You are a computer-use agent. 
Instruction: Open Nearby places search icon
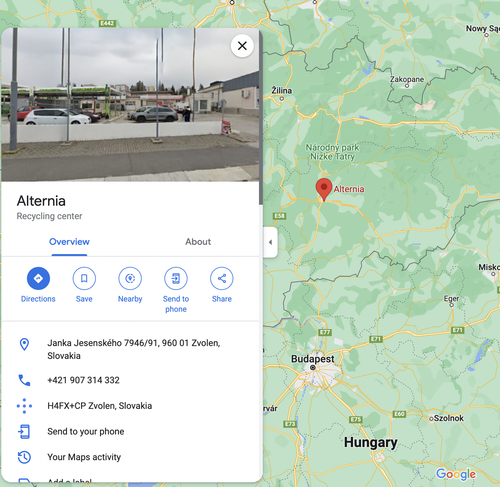tap(130, 278)
